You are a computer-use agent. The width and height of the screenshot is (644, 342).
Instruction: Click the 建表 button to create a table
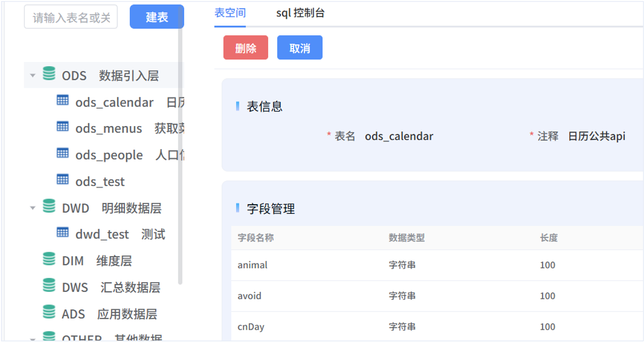coord(156,17)
